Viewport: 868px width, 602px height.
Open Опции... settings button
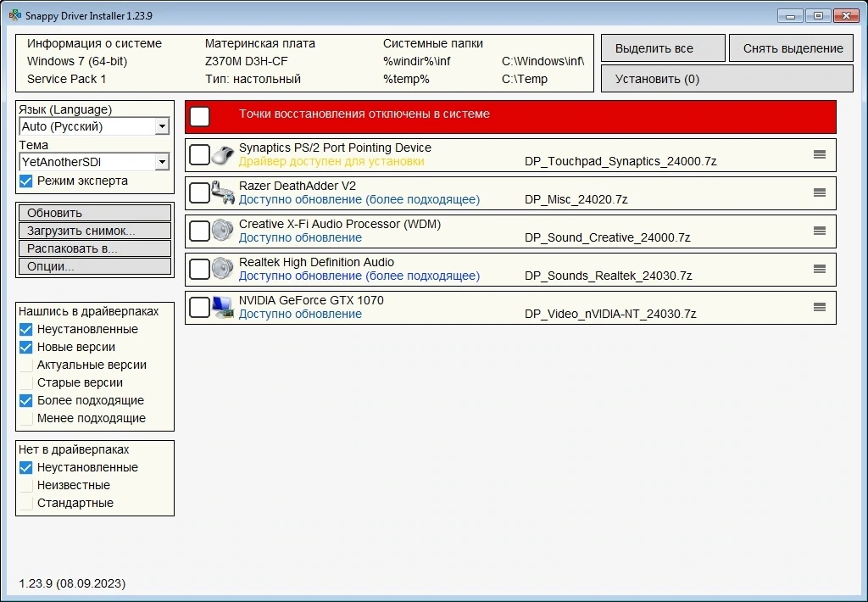pyautogui.click(x=95, y=266)
